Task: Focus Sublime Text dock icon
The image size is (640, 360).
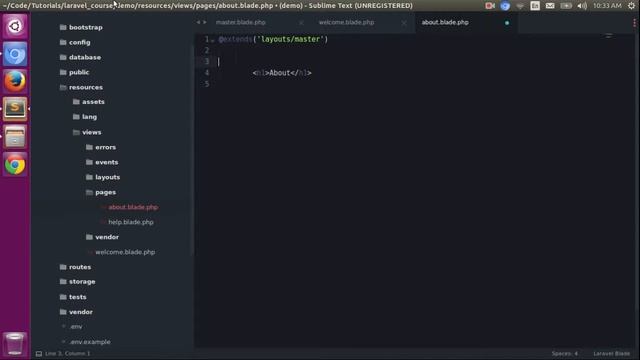Action: 15,109
